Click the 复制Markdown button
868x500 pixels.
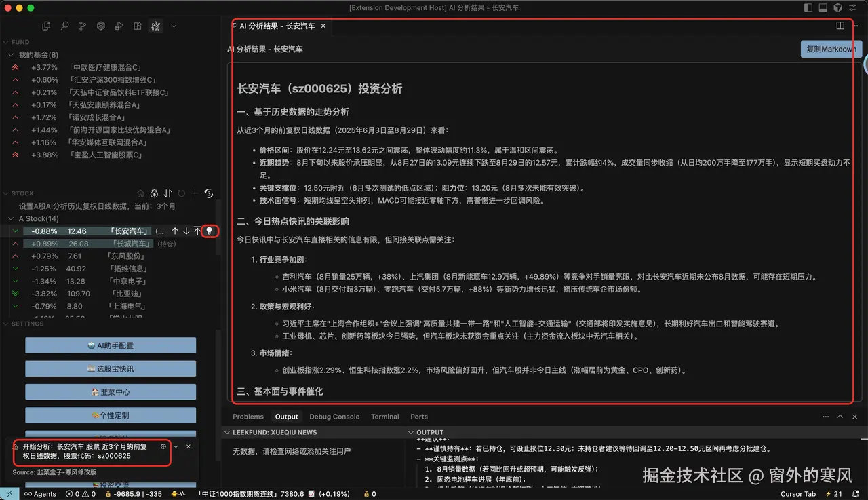tap(831, 49)
